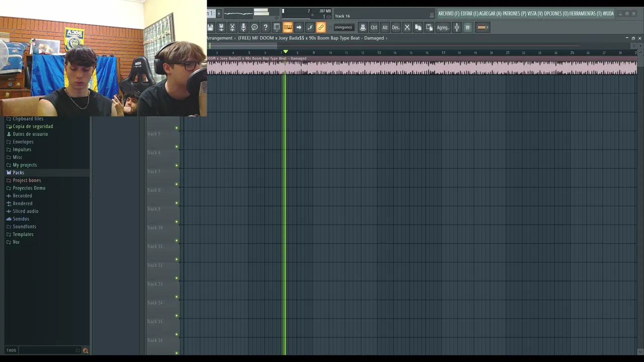
Task: Expand the Clipboard files folder
Action: tap(28, 119)
